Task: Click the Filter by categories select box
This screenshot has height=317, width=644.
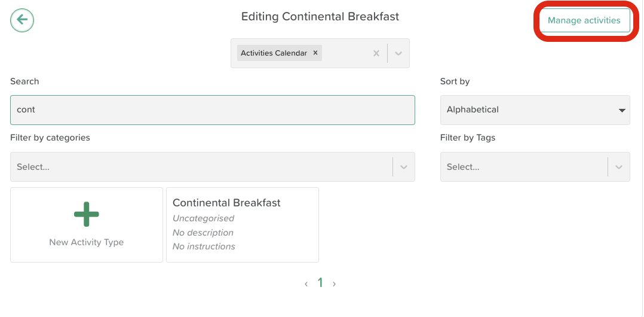Action: (x=201, y=167)
